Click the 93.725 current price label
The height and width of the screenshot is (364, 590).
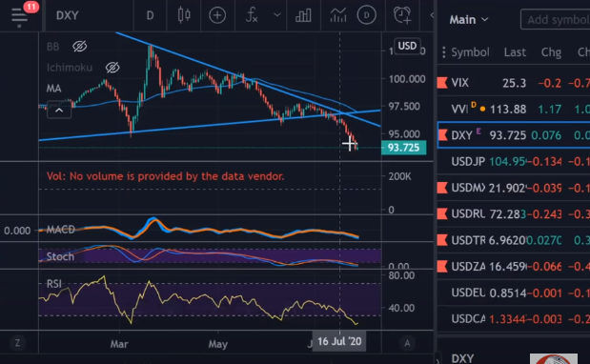403,148
